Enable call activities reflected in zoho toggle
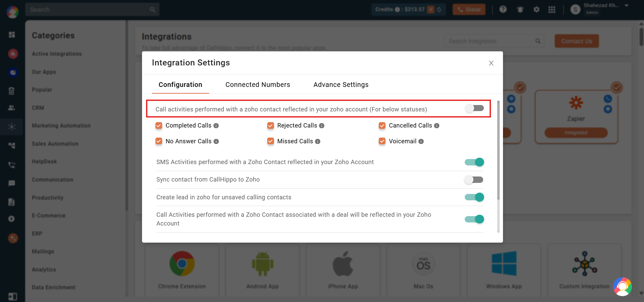The width and height of the screenshot is (644, 302). pyautogui.click(x=474, y=108)
